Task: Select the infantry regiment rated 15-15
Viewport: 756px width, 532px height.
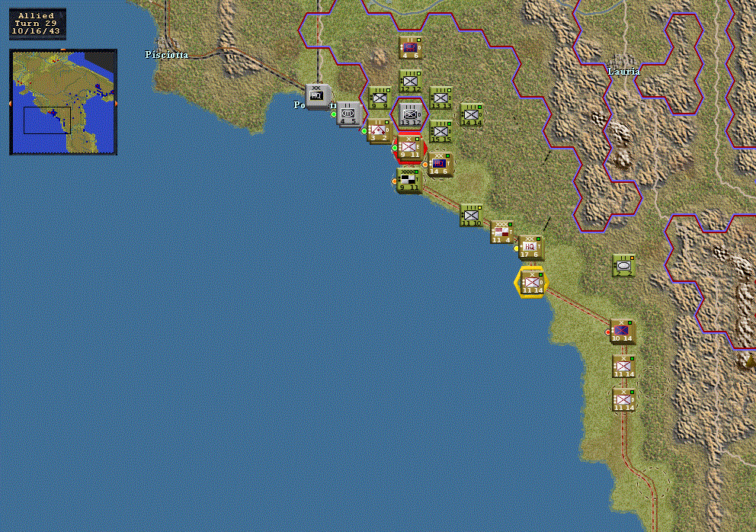Action: coord(441,132)
